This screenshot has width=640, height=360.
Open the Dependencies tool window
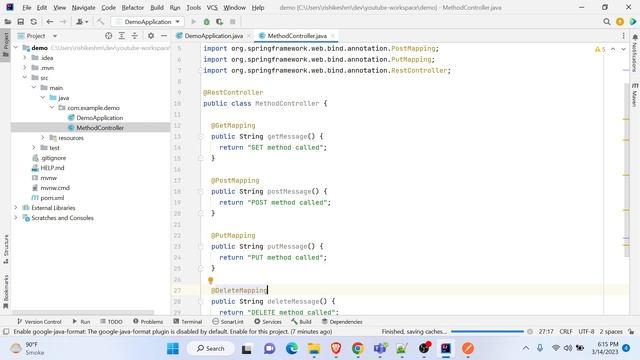click(342, 322)
